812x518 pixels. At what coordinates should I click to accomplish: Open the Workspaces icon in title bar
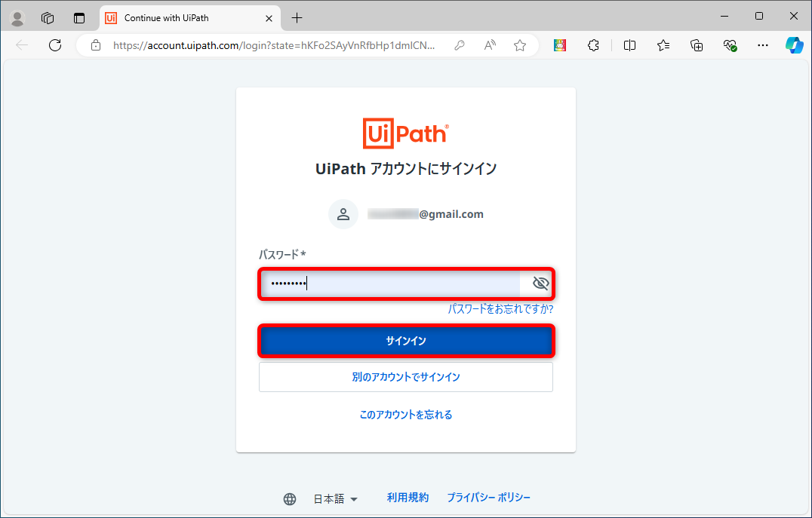click(48, 18)
